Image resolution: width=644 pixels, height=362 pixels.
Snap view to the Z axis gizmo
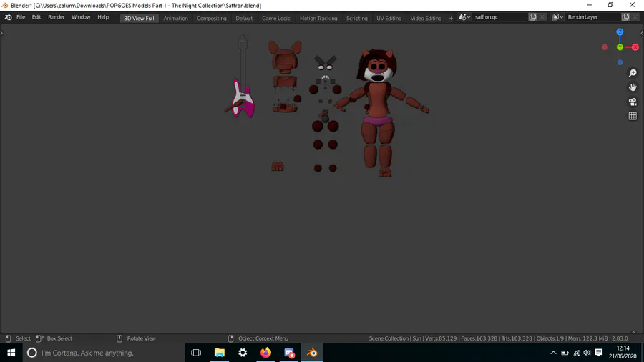(x=620, y=32)
